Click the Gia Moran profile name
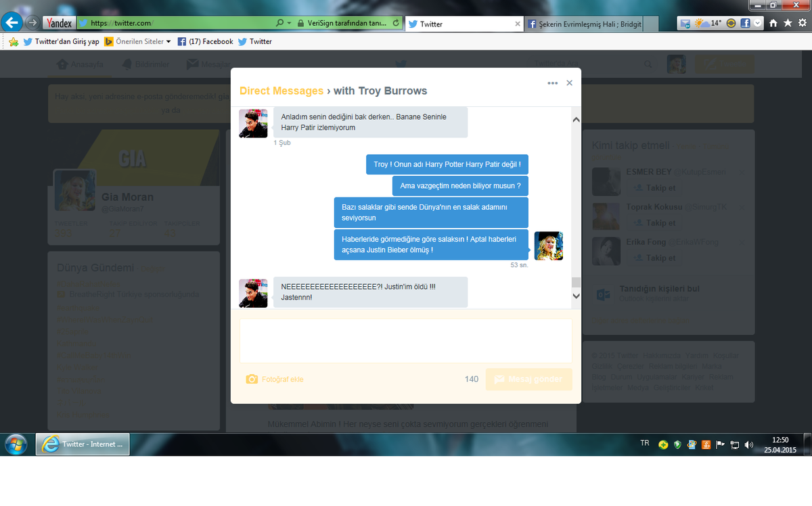Image resolution: width=812 pixels, height=506 pixels. point(127,197)
